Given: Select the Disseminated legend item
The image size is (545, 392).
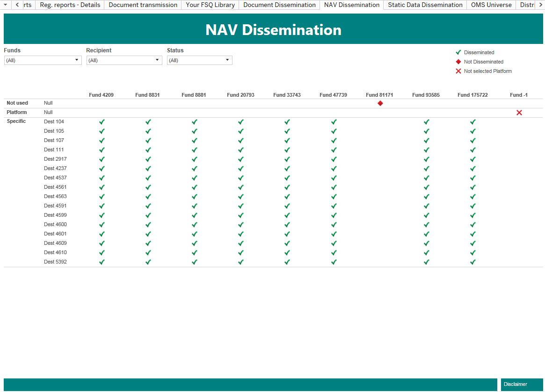Looking at the screenshot, I should 479,53.
